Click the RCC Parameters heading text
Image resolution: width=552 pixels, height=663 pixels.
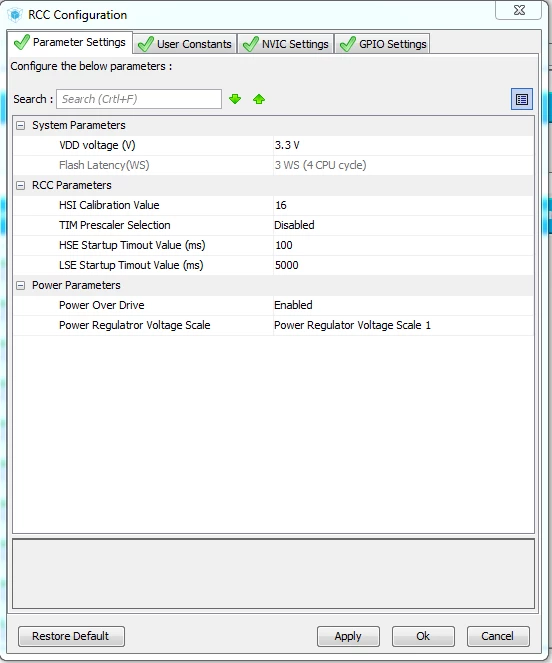[71, 185]
